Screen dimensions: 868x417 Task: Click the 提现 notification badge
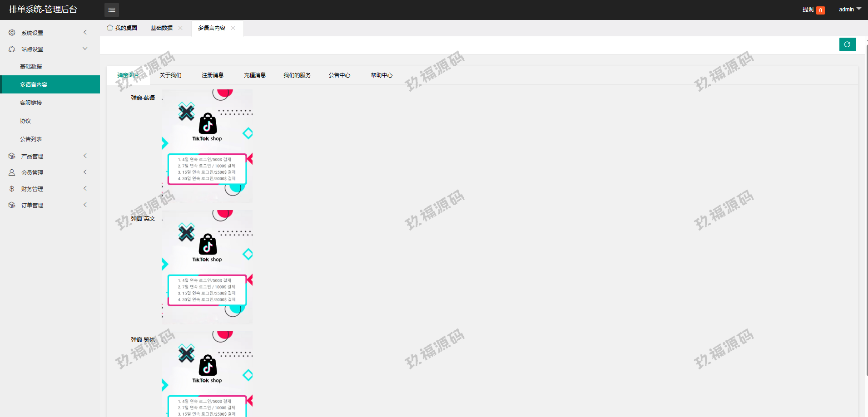point(820,10)
